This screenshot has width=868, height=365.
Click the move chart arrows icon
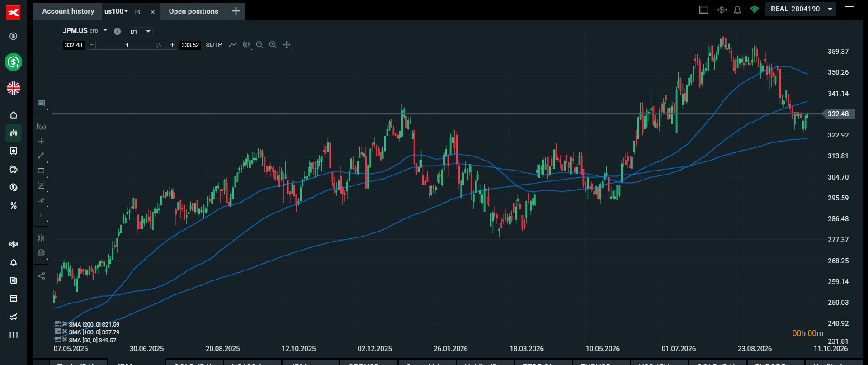[287, 45]
